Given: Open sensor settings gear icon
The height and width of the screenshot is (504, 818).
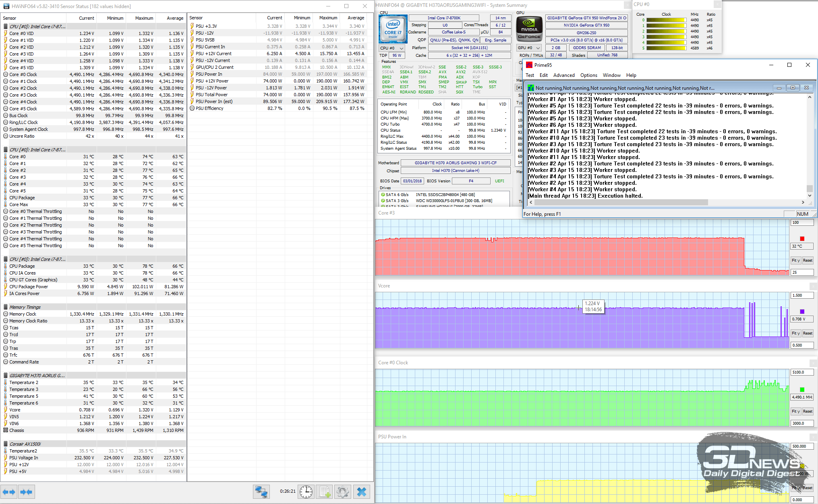Looking at the screenshot, I should [343, 492].
